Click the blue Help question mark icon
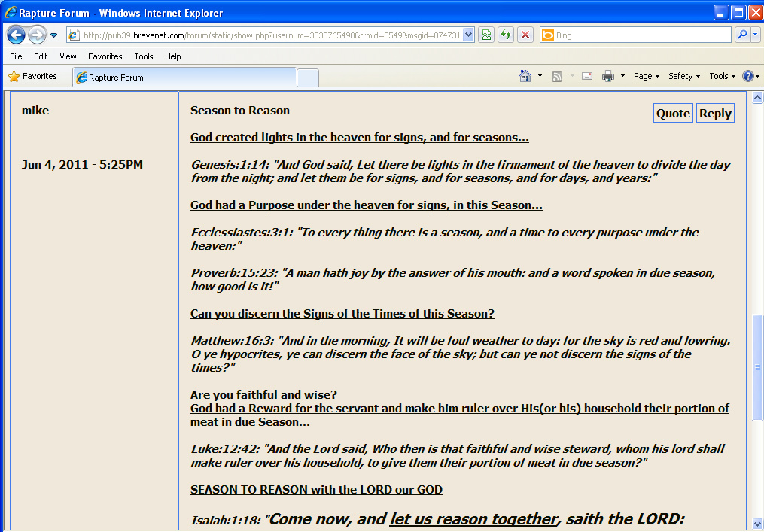The height and width of the screenshot is (532, 764). pyautogui.click(x=748, y=76)
